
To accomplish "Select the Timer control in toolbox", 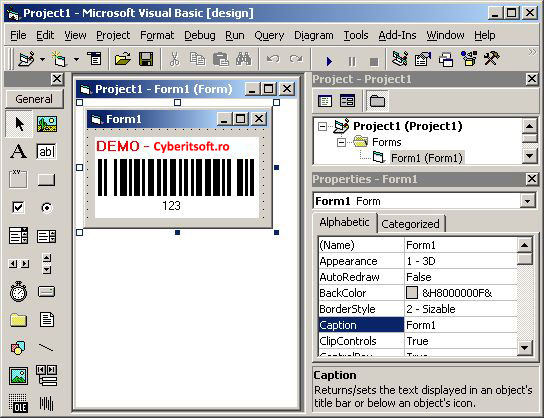I will coord(18,292).
